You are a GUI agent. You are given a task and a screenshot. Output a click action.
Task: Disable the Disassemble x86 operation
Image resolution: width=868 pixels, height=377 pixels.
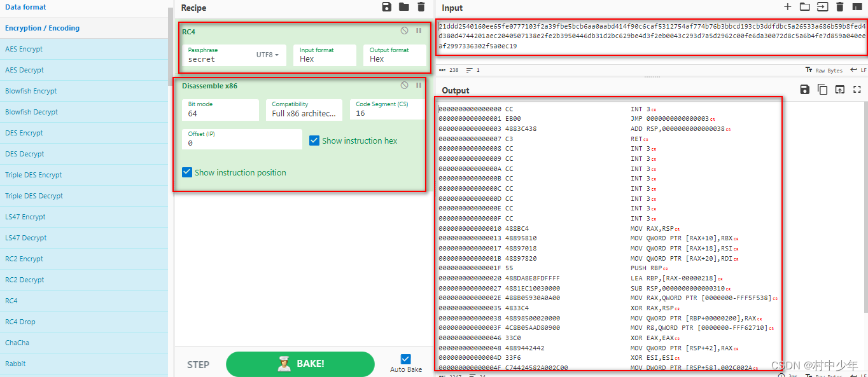tap(404, 85)
